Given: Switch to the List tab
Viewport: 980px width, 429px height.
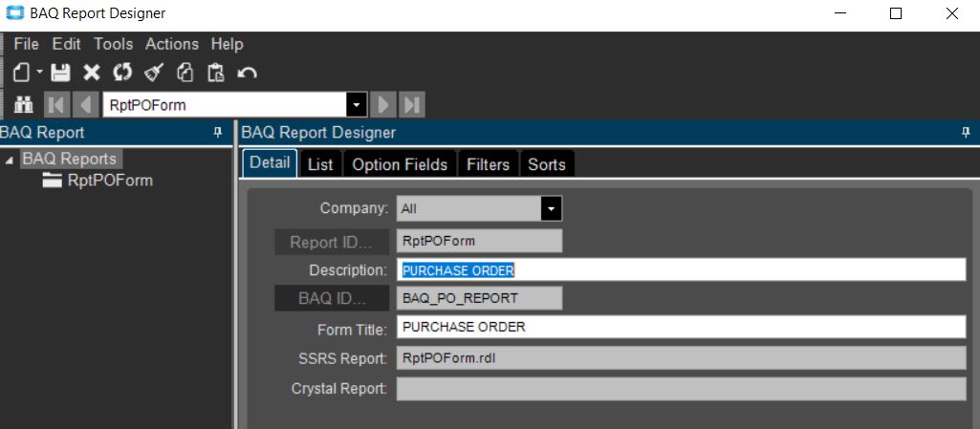Looking at the screenshot, I should click(320, 165).
